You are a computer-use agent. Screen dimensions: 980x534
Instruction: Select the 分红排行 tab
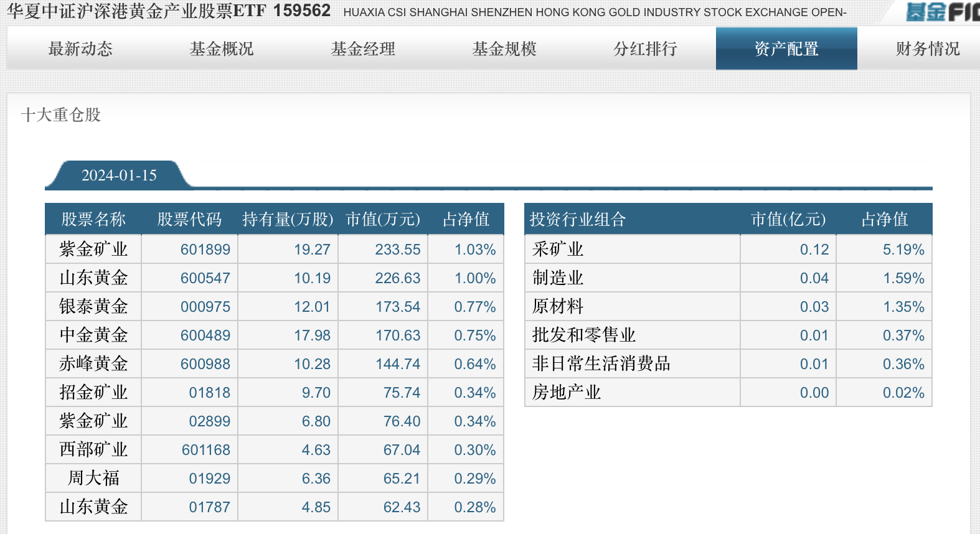[645, 49]
